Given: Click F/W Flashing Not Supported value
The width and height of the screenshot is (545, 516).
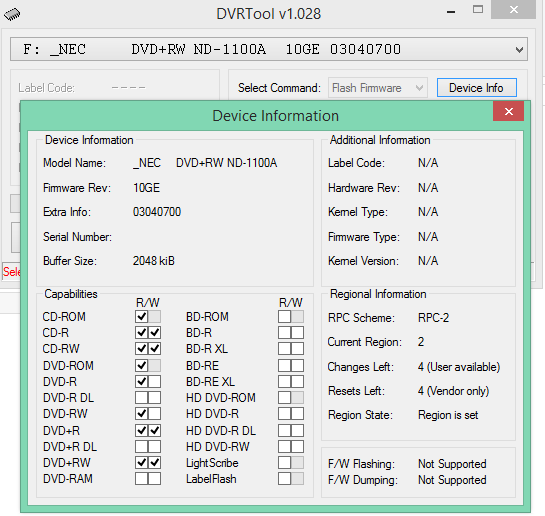Looking at the screenshot, I should coord(452,464).
